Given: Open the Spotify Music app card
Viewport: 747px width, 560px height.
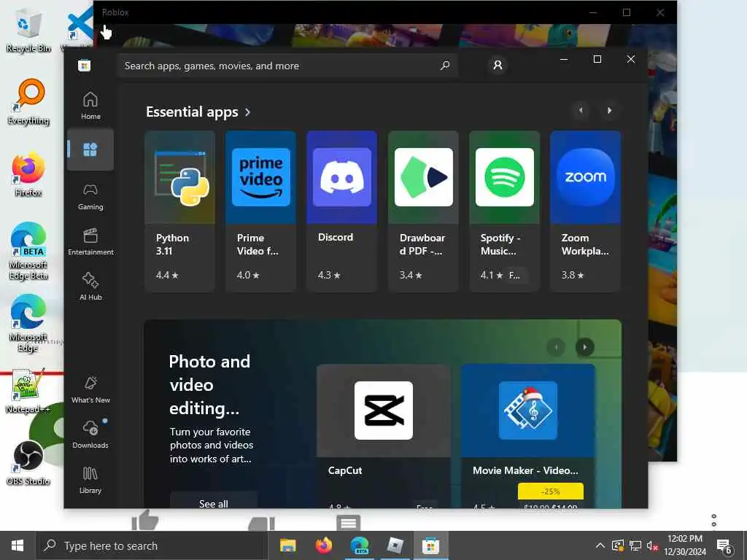Looking at the screenshot, I should tap(504, 211).
